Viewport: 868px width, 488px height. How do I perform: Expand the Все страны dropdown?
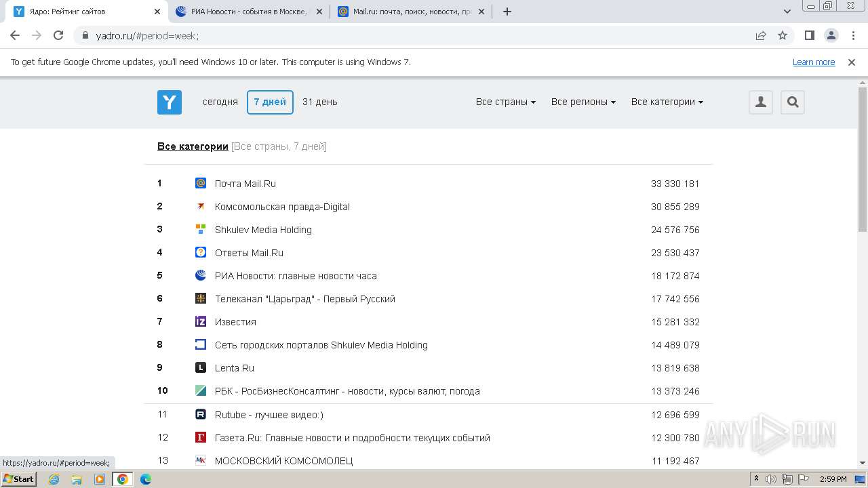click(506, 102)
